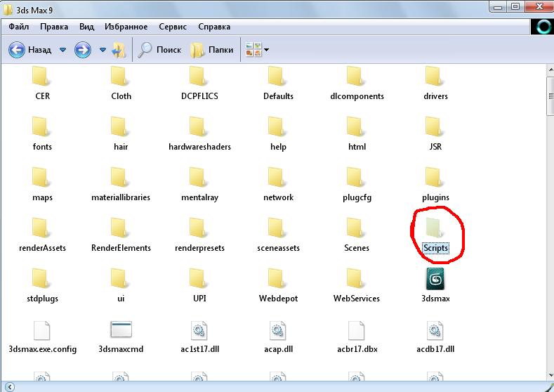
Task: Select the Cloth folder
Action: coord(121,84)
